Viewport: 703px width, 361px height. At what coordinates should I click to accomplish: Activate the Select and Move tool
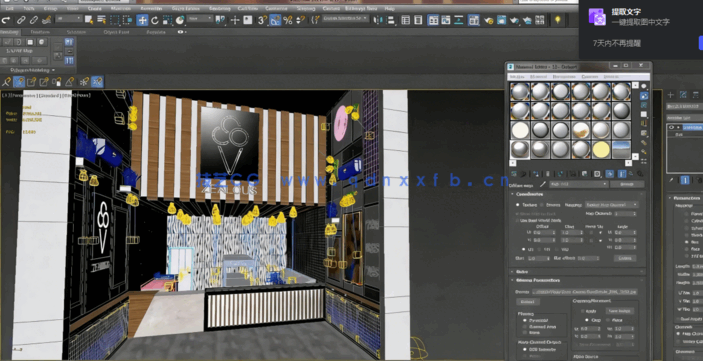142,20
